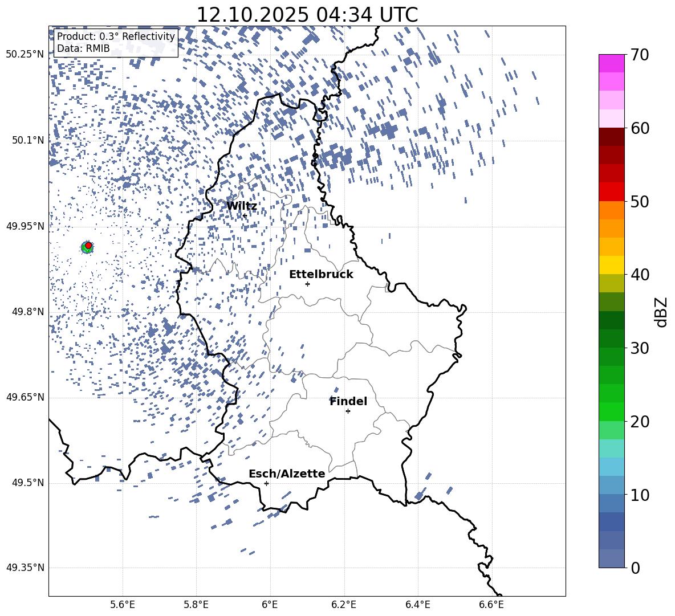
Task: Click the colorbar tick label '60'
Action: [640, 128]
